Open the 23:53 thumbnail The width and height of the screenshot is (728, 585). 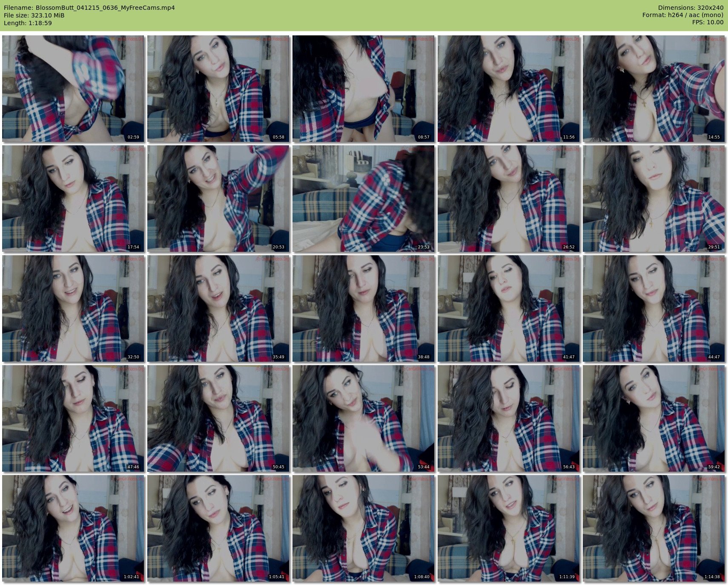364,199
